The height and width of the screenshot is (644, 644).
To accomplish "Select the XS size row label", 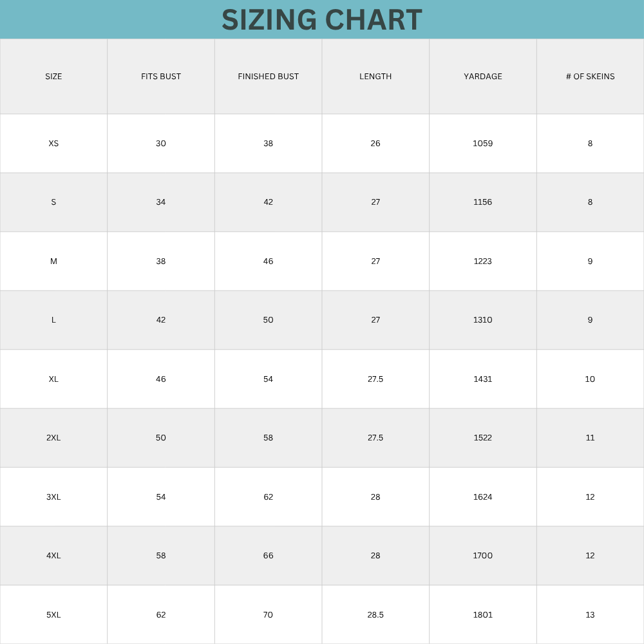I will coord(53,144).
